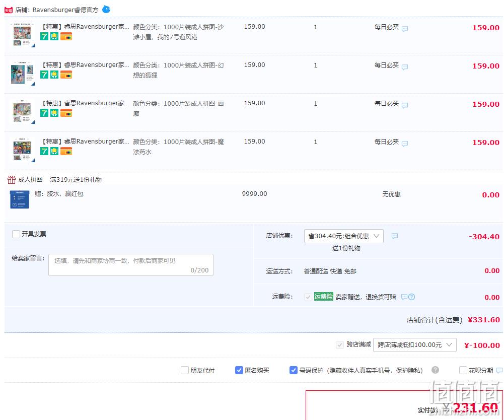Screen dimensions: 504x420
Task: Click the comment icon after 退换货可赔
Action: coord(404,297)
